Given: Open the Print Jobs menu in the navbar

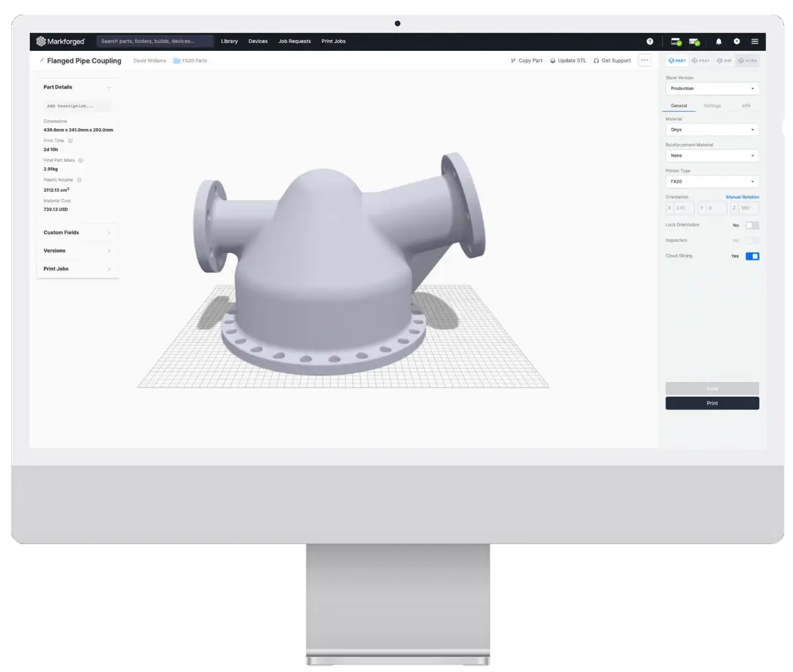Looking at the screenshot, I should click(334, 41).
